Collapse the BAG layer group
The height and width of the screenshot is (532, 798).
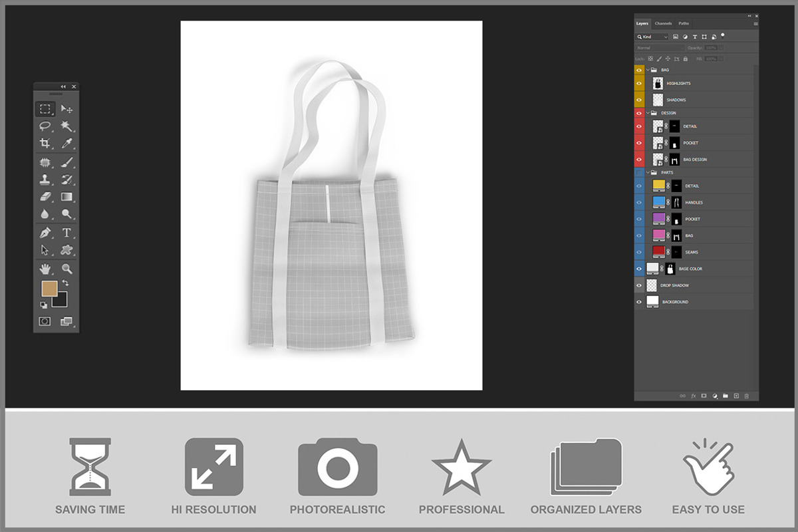(x=647, y=70)
